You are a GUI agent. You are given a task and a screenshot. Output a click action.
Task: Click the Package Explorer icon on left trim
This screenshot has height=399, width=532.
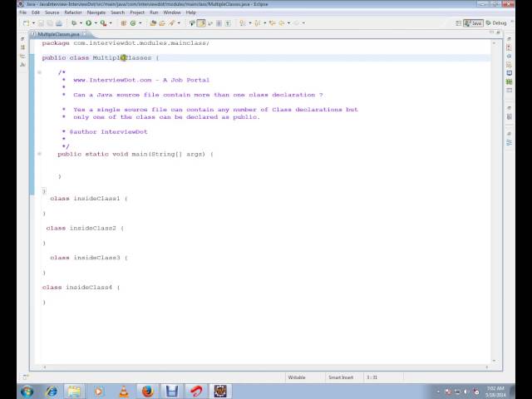(x=22, y=47)
